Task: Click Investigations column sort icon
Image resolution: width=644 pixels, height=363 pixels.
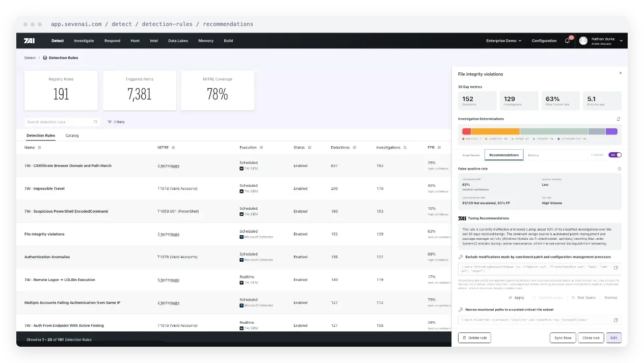Action: [405, 148]
